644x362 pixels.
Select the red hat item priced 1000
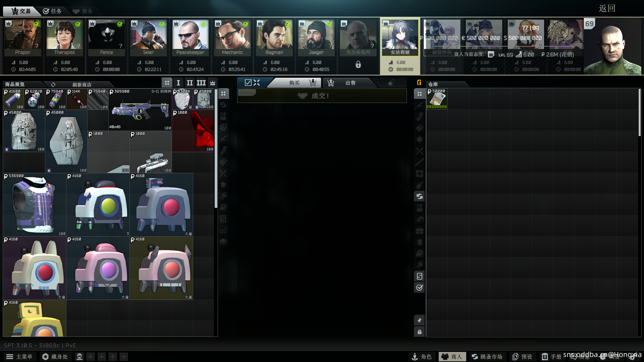193,131
